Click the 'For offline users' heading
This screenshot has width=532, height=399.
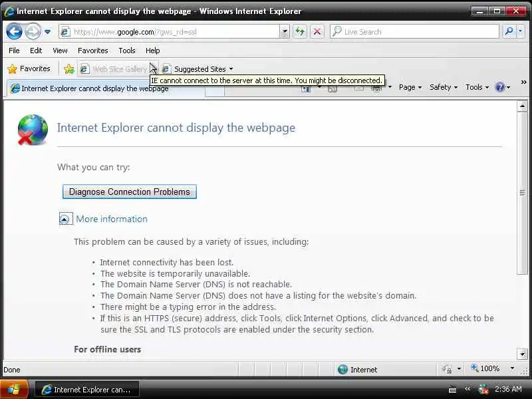107,350
